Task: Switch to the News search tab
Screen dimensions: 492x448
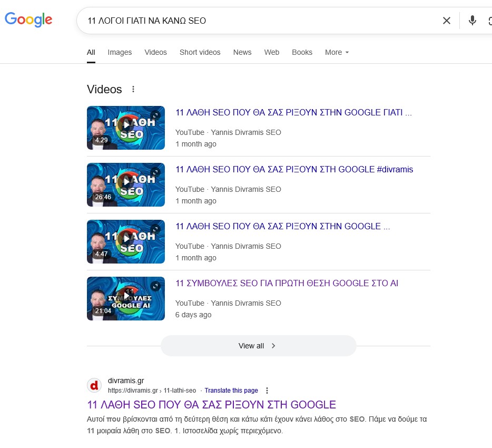Action: (x=242, y=52)
